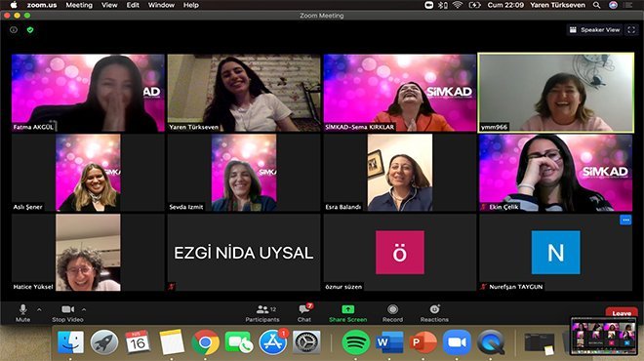Select ymm966 highlighted video tile
This screenshot has height=361, width=644.
[556, 93]
